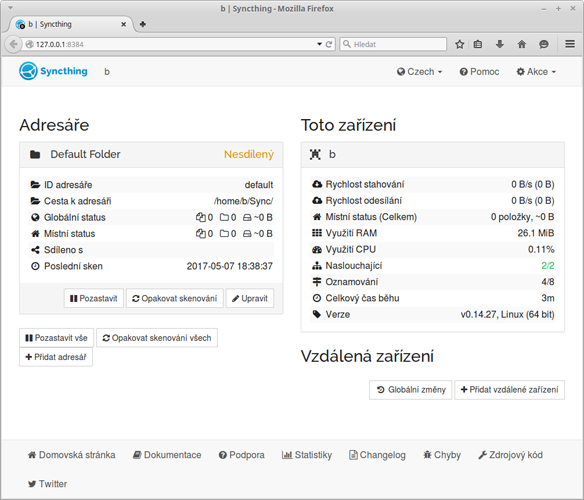Viewport: 584px width, 500px height.
Task: Click Přidat vzdálené zařízení button
Action: pyautogui.click(x=510, y=390)
